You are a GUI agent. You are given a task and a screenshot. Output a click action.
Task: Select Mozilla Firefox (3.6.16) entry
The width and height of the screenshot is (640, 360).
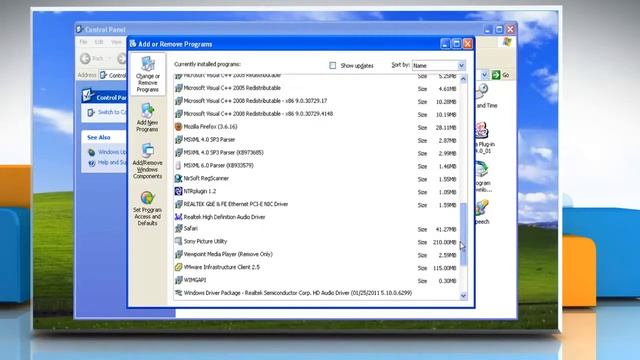click(316, 127)
